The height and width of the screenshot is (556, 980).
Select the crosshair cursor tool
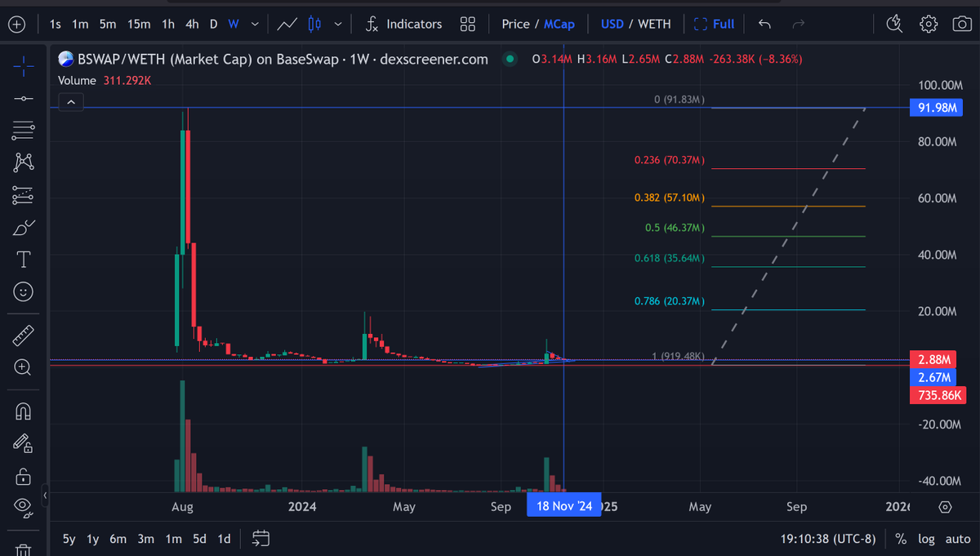pos(24,65)
